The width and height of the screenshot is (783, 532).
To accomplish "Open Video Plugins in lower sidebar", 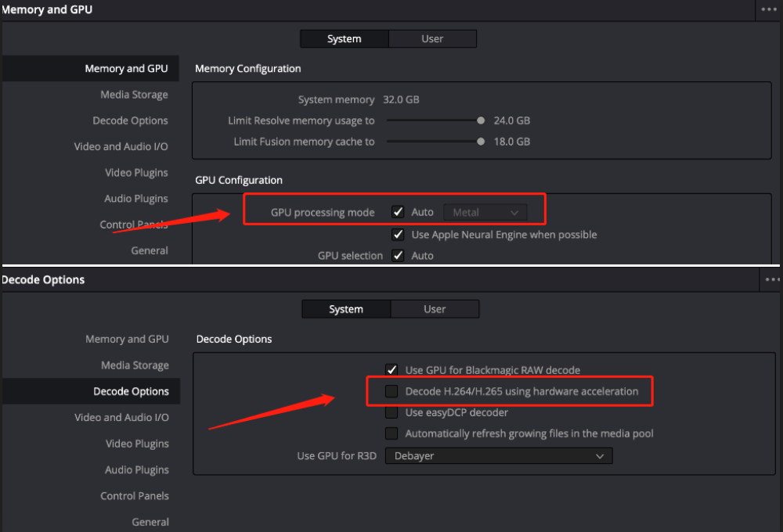I will click(x=137, y=444).
